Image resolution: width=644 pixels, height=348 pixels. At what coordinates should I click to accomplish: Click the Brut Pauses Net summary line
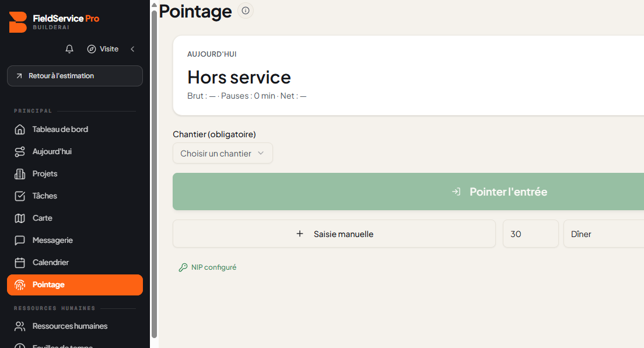click(247, 96)
